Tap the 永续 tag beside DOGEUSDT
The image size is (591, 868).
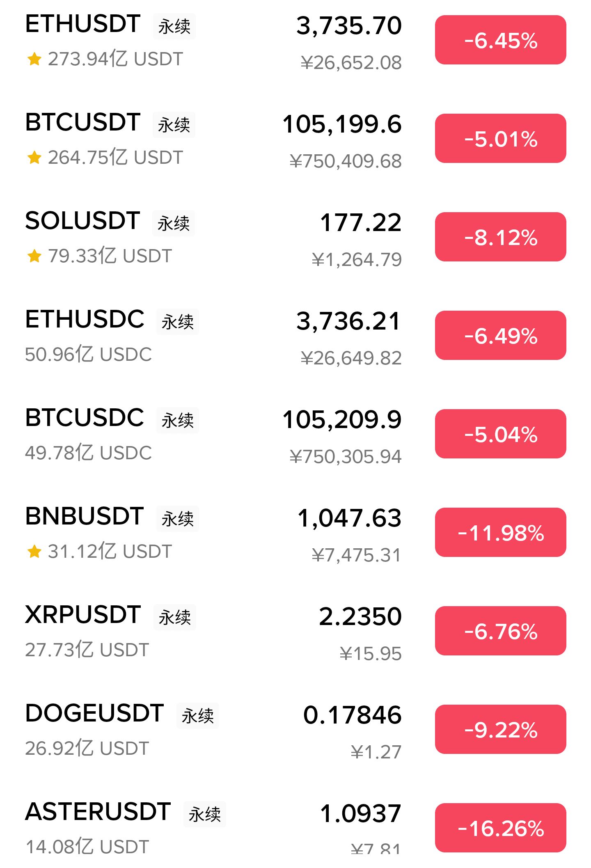click(x=198, y=716)
